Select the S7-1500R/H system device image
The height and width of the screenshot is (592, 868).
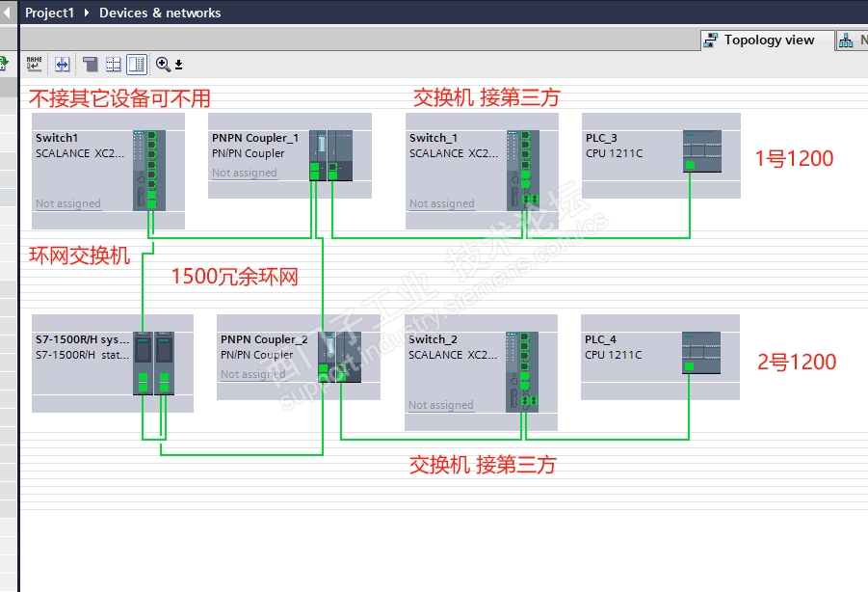pyautogui.click(x=153, y=363)
